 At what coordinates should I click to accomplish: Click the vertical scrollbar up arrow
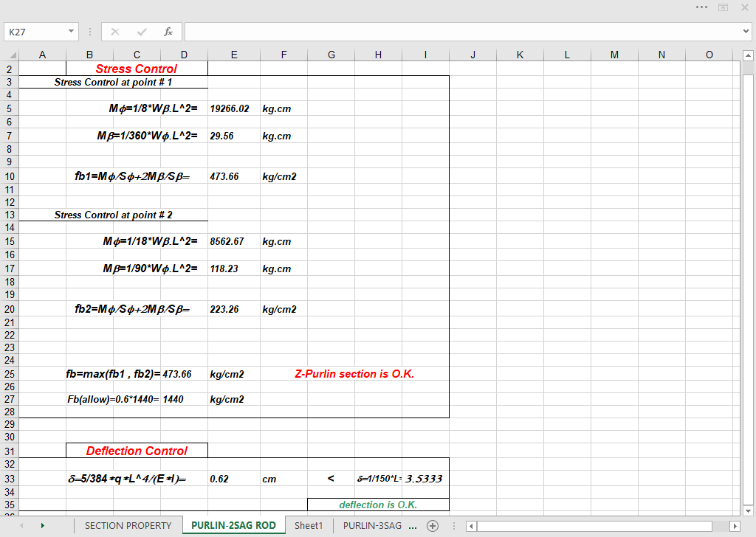tap(748, 55)
